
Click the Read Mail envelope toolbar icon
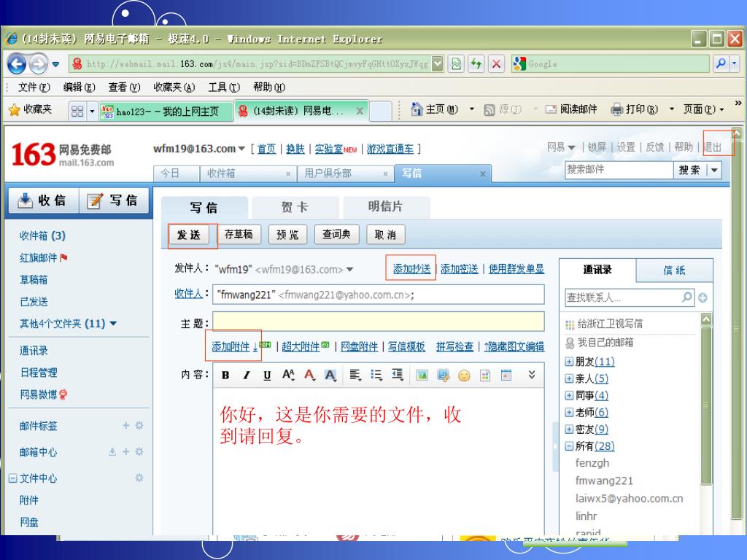[x=551, y=109]
